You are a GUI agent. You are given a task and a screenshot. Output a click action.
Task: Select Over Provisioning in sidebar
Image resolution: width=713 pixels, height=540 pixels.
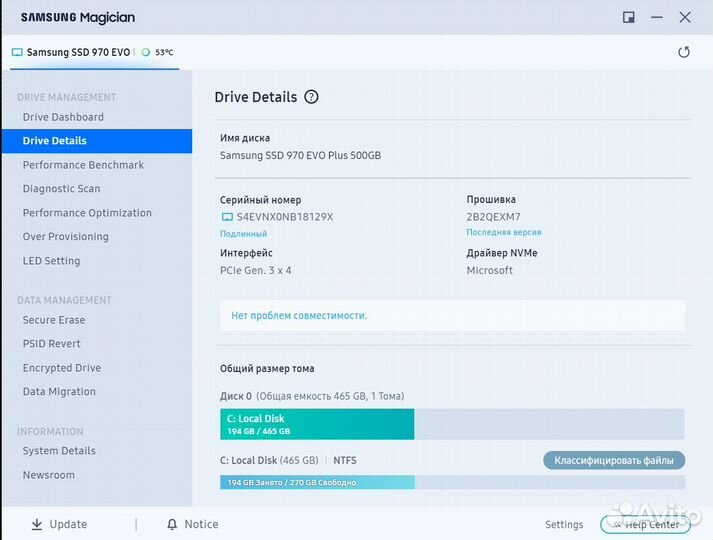[x=65, y=237]
